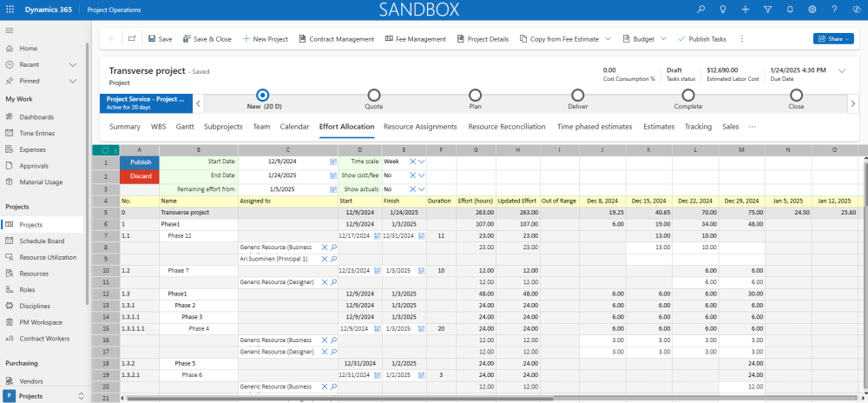Open the Dynamics 365 app launcher grid
The image size is (868, 403).
pos(9,10)
